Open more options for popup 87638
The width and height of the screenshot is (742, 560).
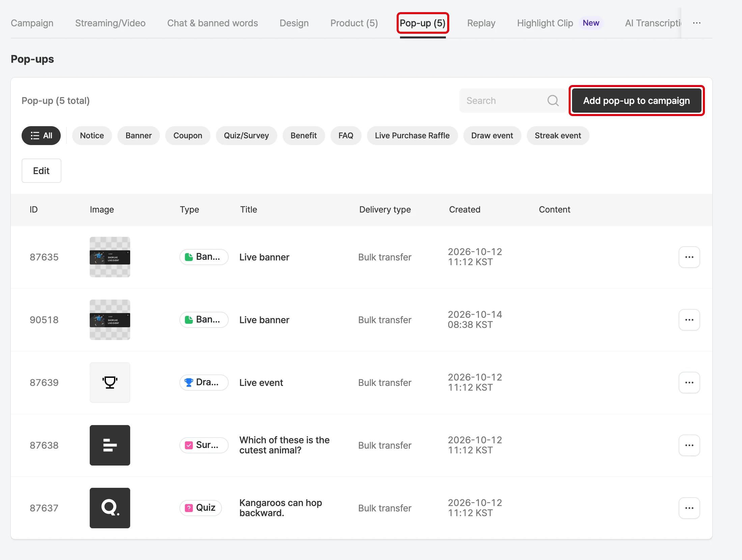(689, 445)
